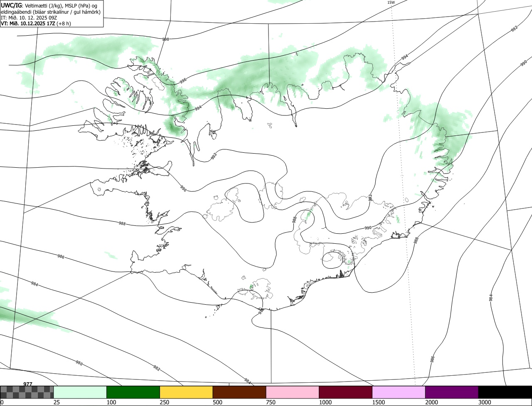
Task: Click the '977' pressure minimum label
Action: (28, 384)
